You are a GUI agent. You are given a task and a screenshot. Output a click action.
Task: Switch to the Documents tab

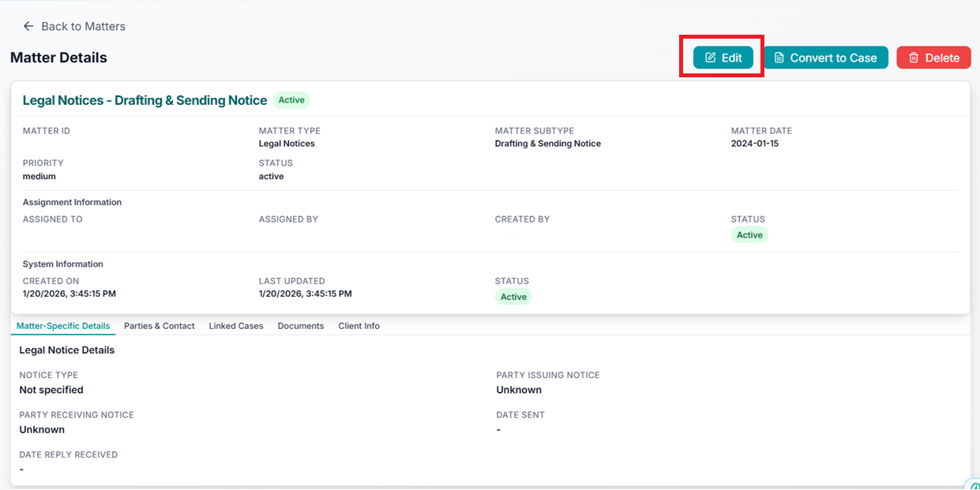pos(301,326)
